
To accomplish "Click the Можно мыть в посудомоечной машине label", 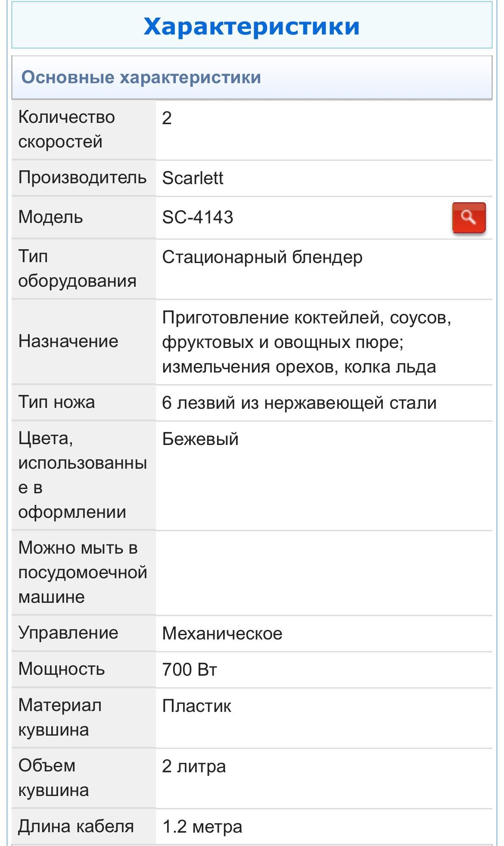I will (x=83, y=572).
